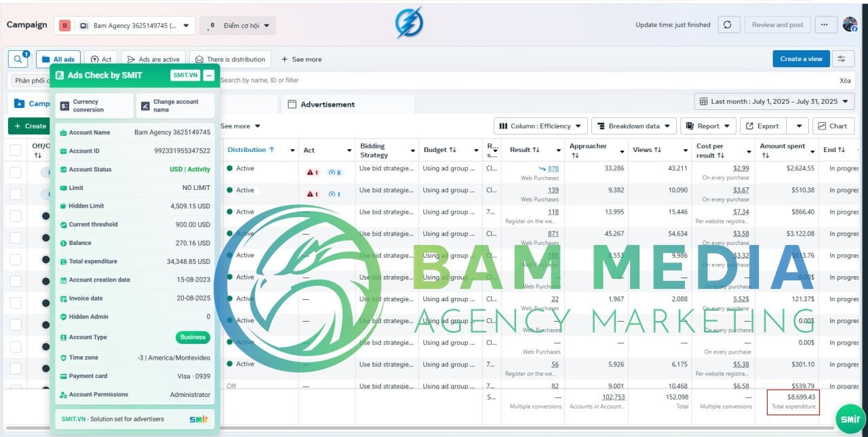Tick checkbox for the 121.37$ row

tap(16, 303)
